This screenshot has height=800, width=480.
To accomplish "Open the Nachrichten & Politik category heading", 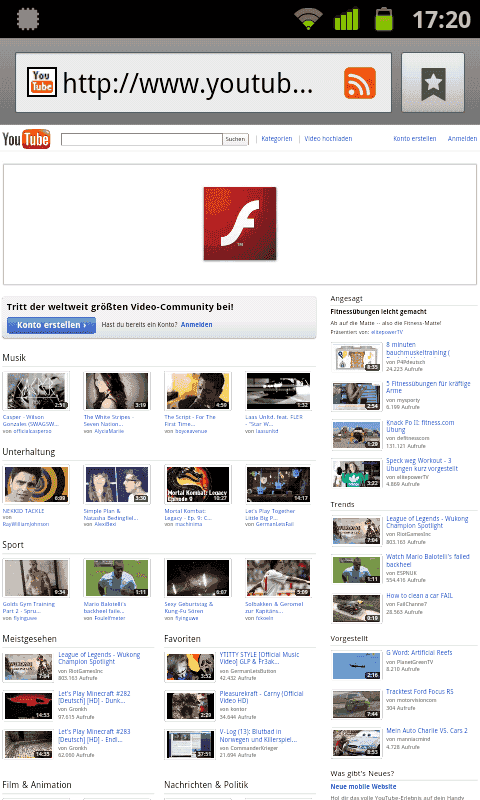I will (206, 785).
